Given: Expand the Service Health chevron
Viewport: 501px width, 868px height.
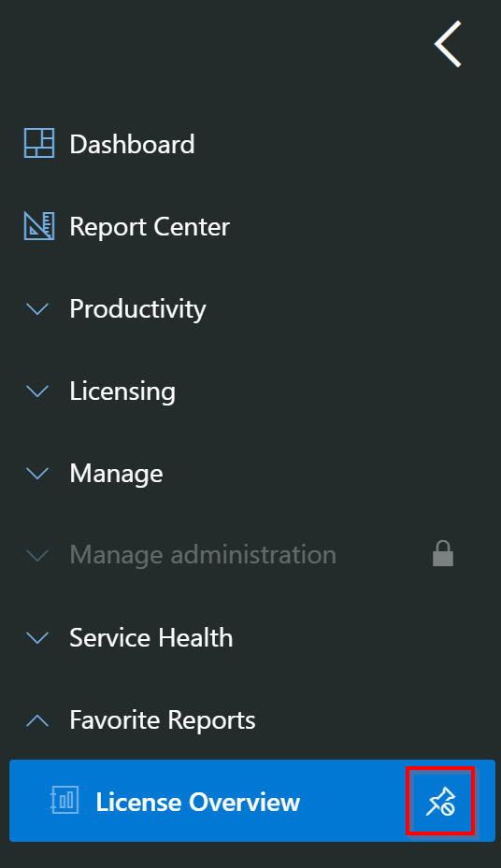Looking at the screenshot, I should [x=37, y=638].
